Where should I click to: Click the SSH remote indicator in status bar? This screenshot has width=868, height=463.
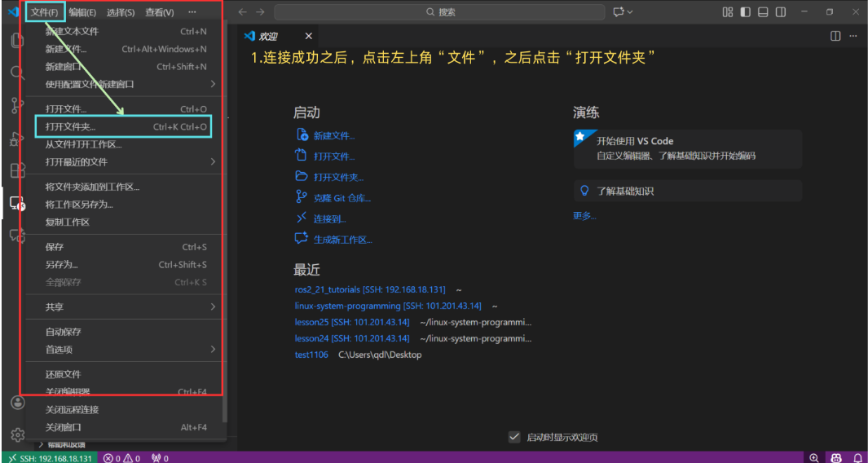49,458
